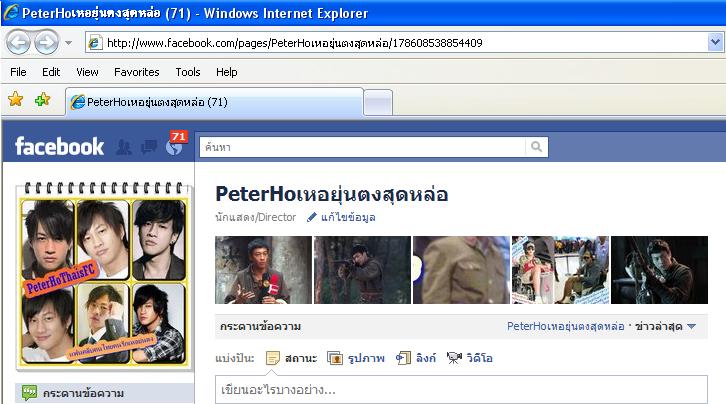Click the search magnifier button

pos(537,147)
